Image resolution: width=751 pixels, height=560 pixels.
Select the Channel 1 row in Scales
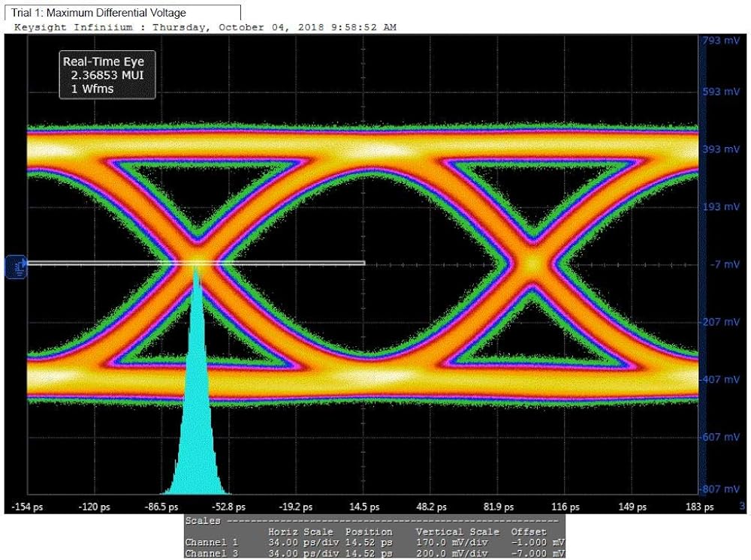[x=372, y=542]
